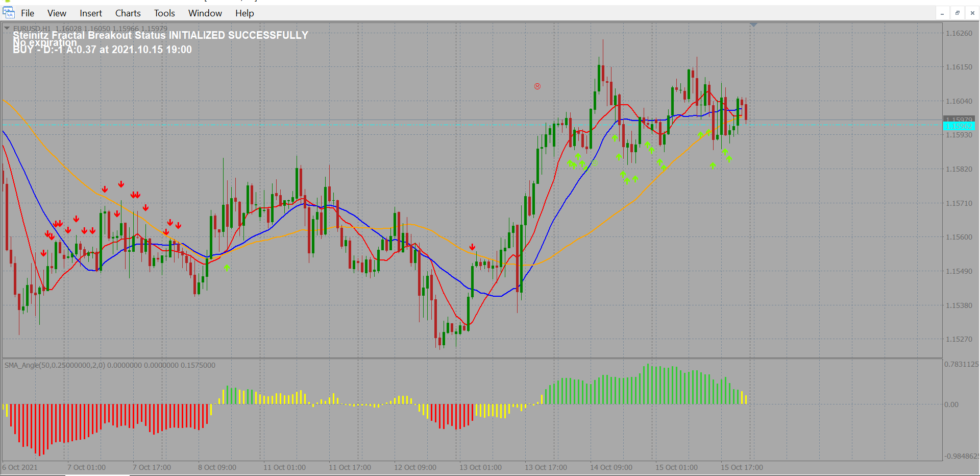
Task: Close the chart window with X button
Action: [x=972, y=13]
